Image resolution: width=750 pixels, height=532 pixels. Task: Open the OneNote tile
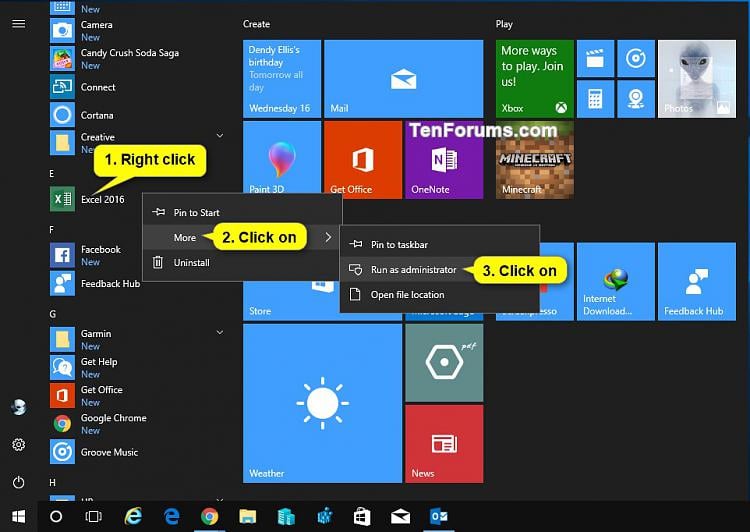click(x=444, y=159)
